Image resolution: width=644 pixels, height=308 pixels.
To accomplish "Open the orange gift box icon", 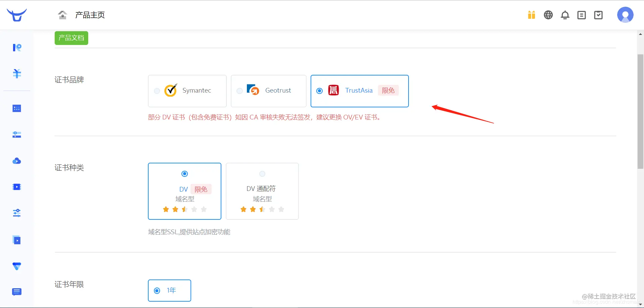I will pos(531,15).
